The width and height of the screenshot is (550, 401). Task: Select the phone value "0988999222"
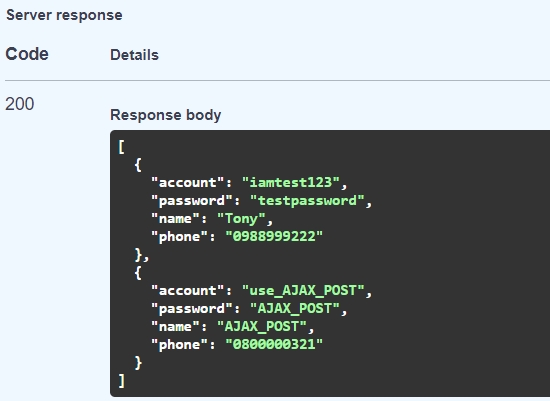(x=274, y=236)
